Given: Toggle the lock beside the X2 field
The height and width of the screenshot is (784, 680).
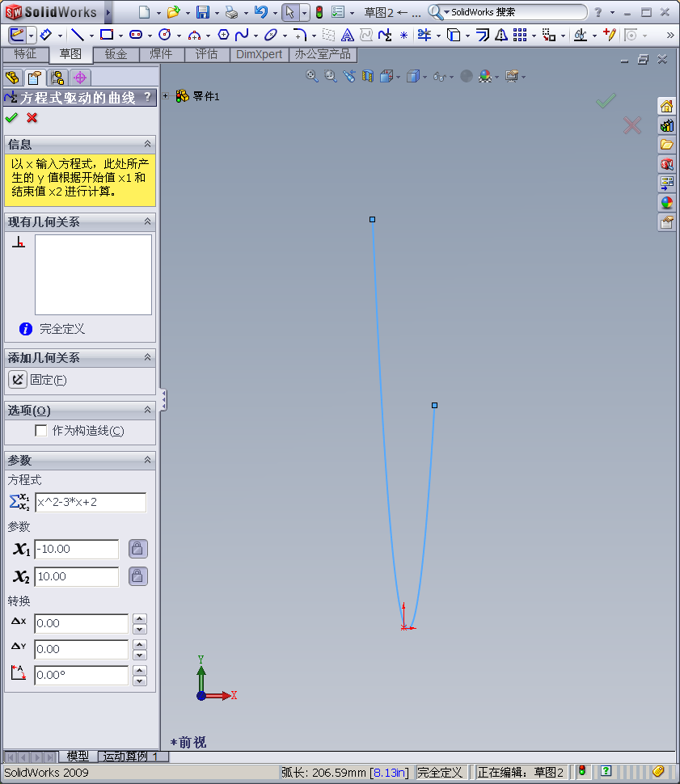Looking at the screenshot, I should click(x=137, y=576).
